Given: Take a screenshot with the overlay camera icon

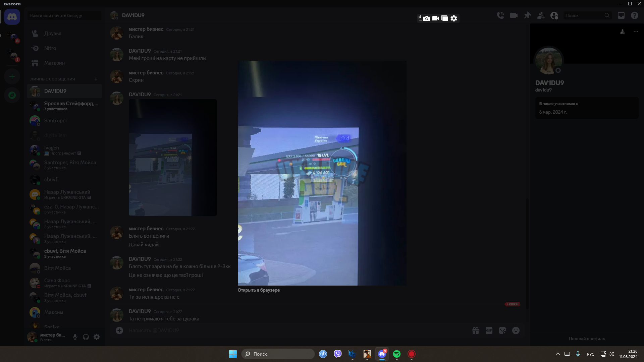Looking at the screenshot, I should 426,18.
